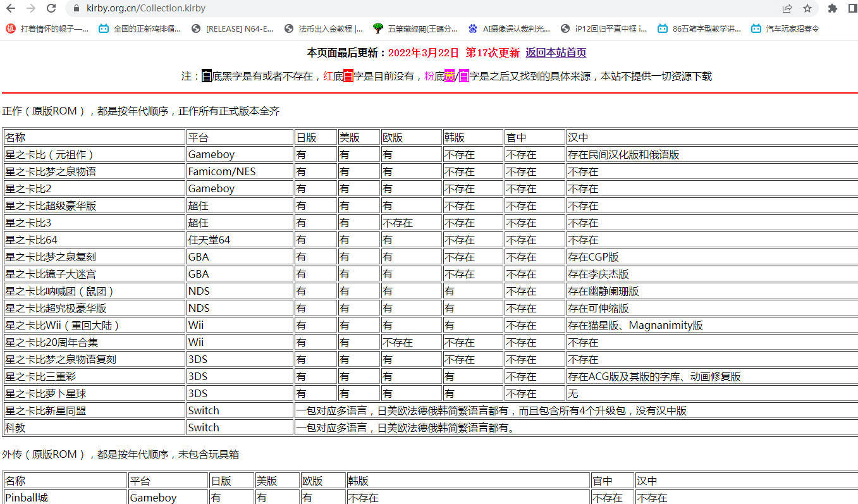Open the iP12回归平直中框 bookmark
858x504 pixels.
pos(604,28)
